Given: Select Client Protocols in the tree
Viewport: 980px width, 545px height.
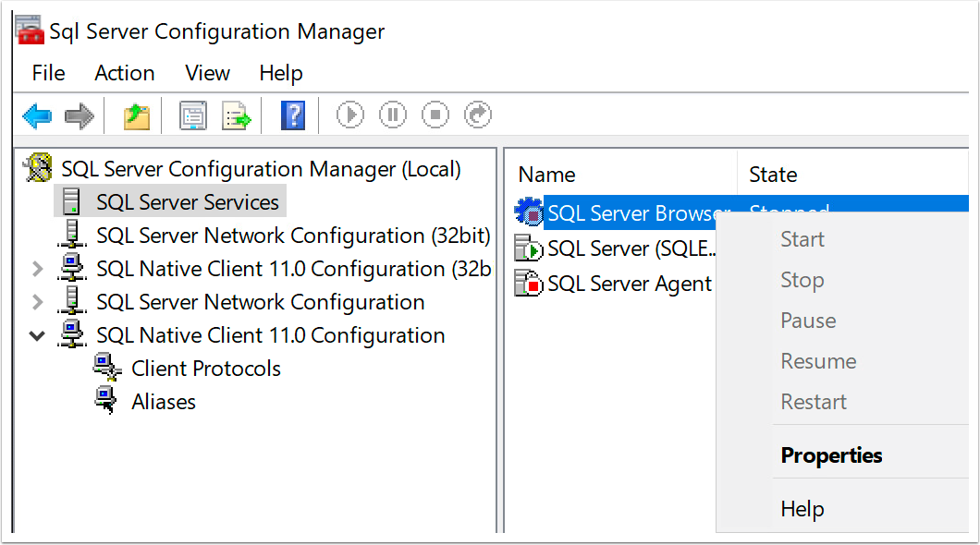Looking at the screenshot, I should [205, 369].
